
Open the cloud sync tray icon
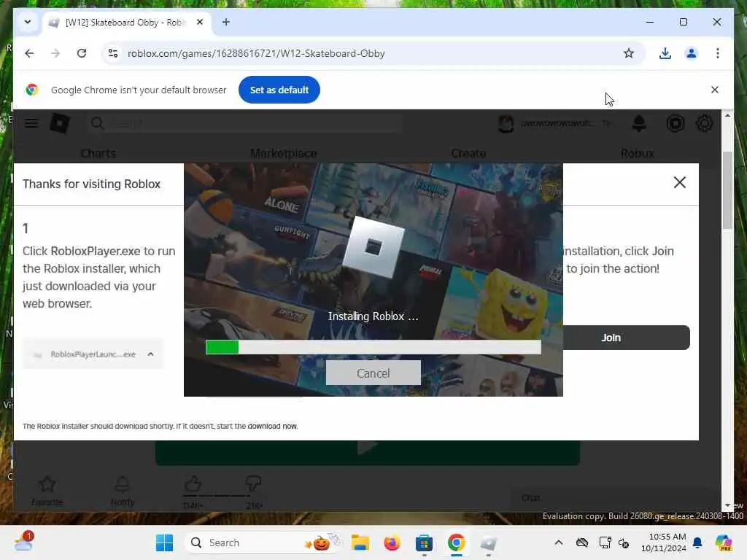click(x=582, y=542)
